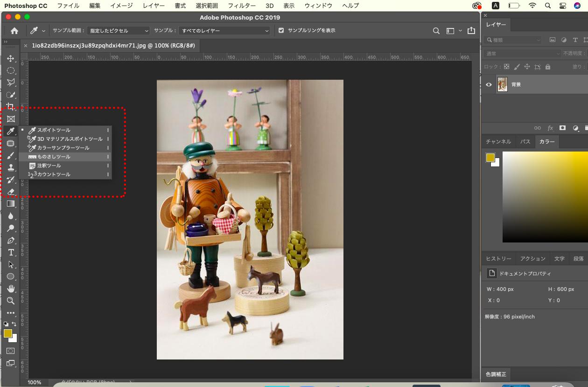Click the Eyedropper tool in the toolbar
Image resolution: width=588 pixels, height=387 pixels.
coord(11,131)
